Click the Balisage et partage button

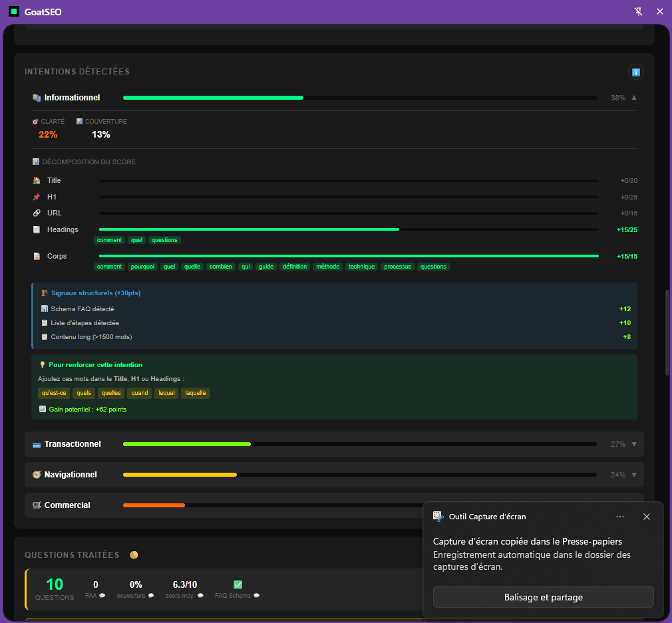coord(543,597)
